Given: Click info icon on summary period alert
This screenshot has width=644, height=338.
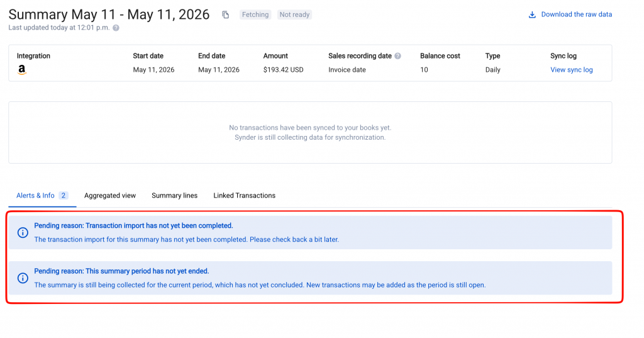Looking at the screenshot, I should click(23, 278).
